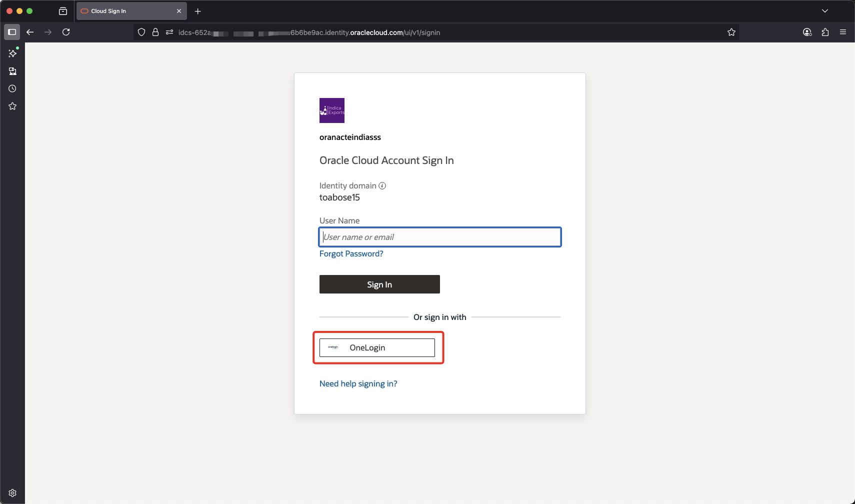Click the tracking protection shield icon

[141, 32]
